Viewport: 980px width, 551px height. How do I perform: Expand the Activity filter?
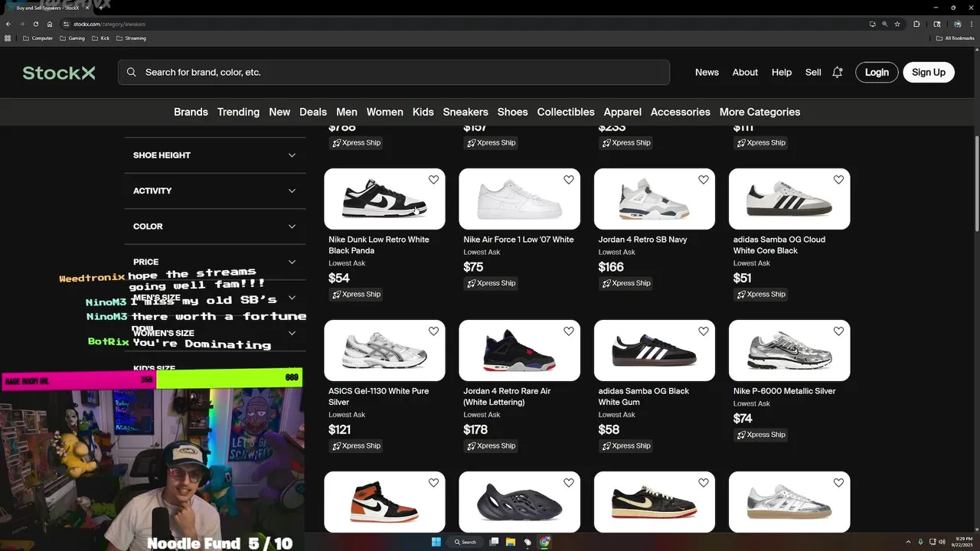(214, 191)
